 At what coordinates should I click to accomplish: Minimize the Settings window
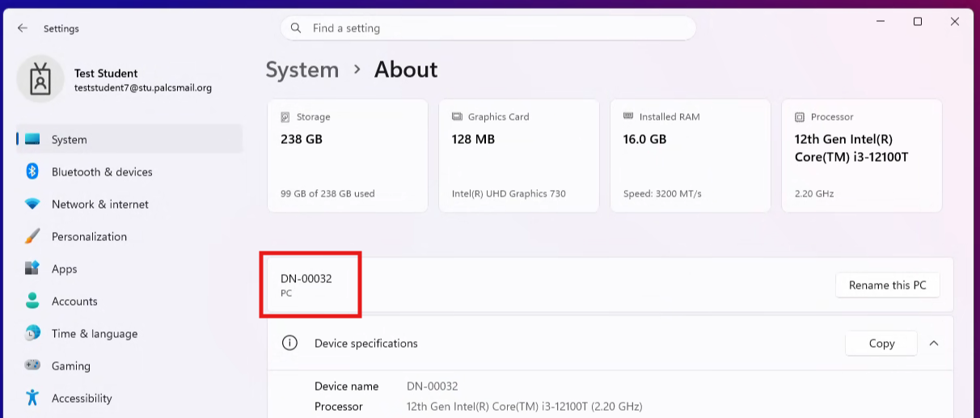pos(881,22)
